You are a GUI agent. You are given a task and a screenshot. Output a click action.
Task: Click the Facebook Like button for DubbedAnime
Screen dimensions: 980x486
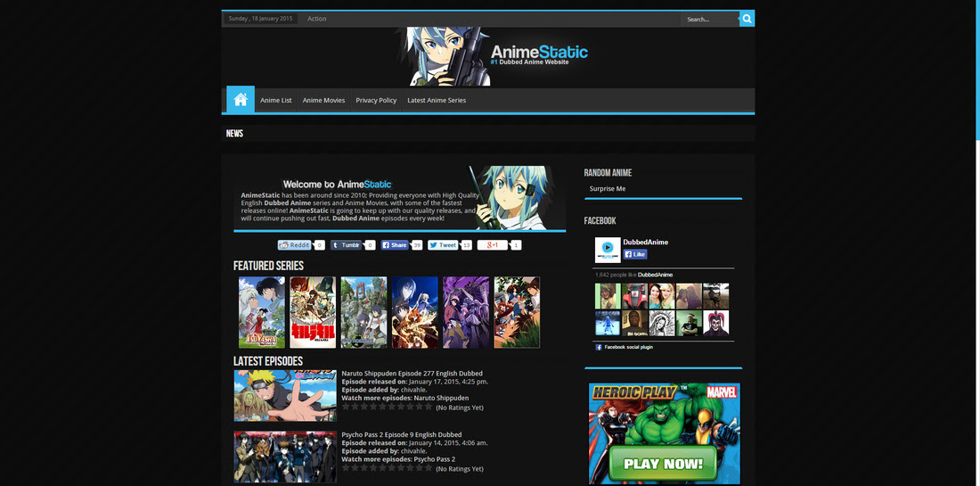tap(635, 254)
